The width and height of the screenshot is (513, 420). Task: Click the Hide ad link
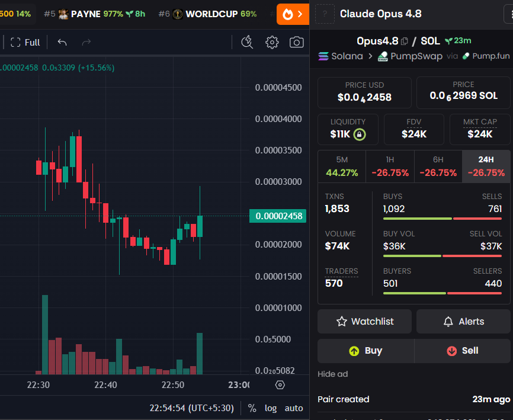333,374
